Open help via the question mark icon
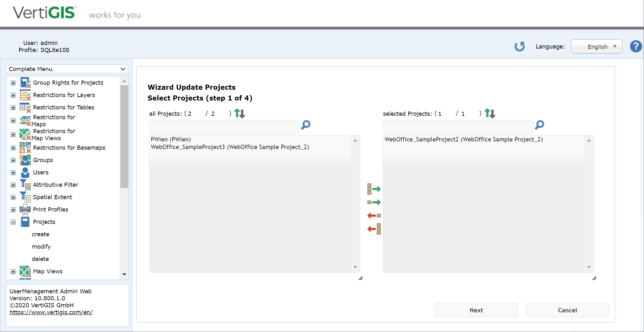This screenshot has width=644, height=332. click(635, 46)
